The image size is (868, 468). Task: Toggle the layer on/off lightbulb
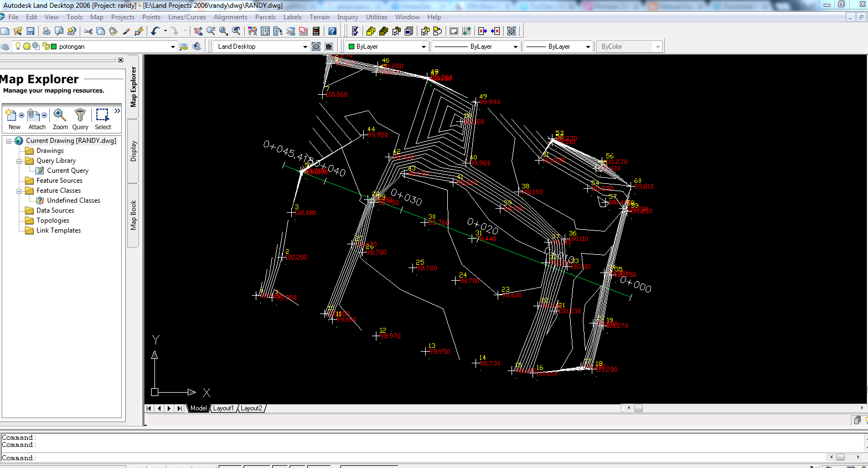coord(18,47)
